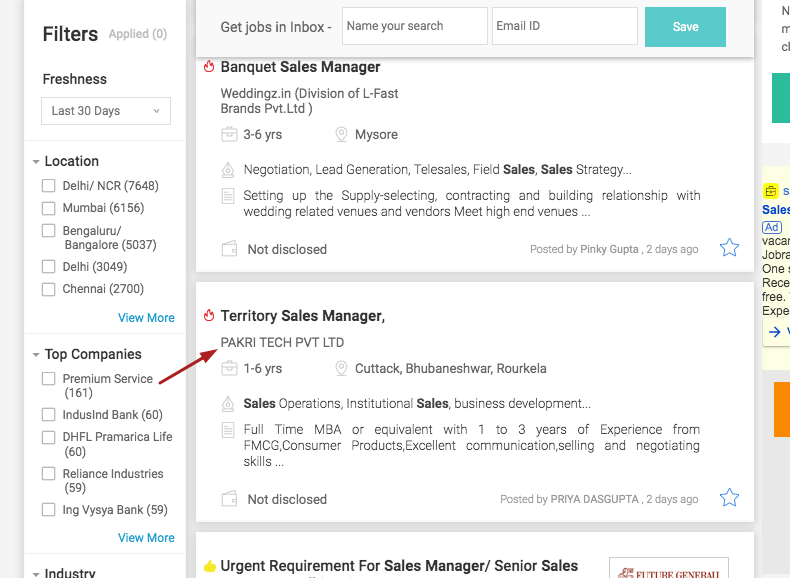The height and width of the screenshot is (578, 790).
Task: Click the Name your search input field
Action: [x=415, y=26]
